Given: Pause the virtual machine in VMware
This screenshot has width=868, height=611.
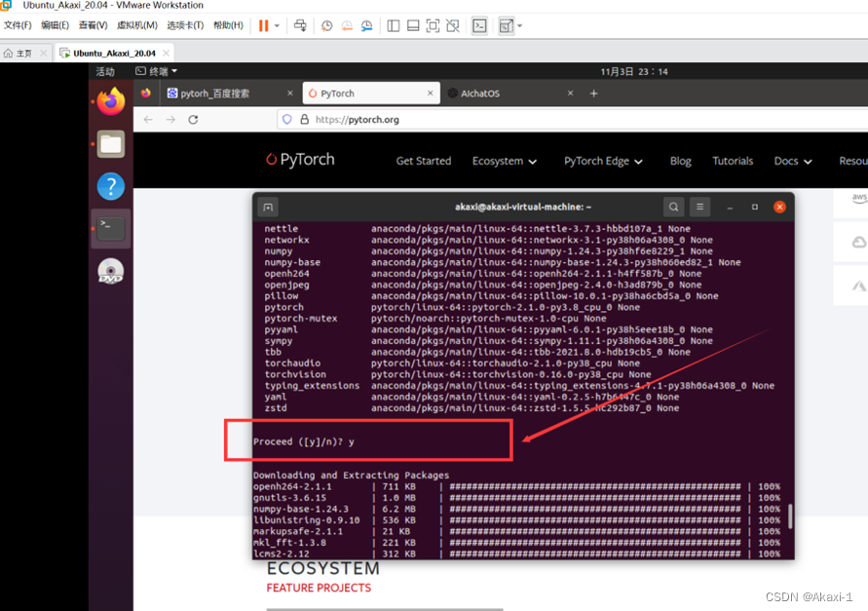Looking at the screenshot, I should tap(263, 25).
